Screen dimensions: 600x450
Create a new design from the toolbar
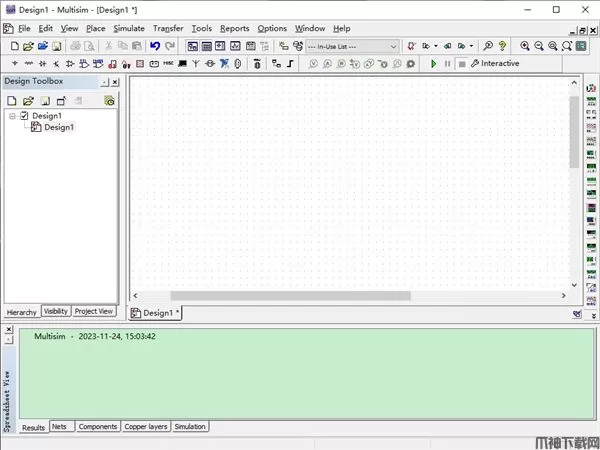pyautogui.click(x=15, y=46)
